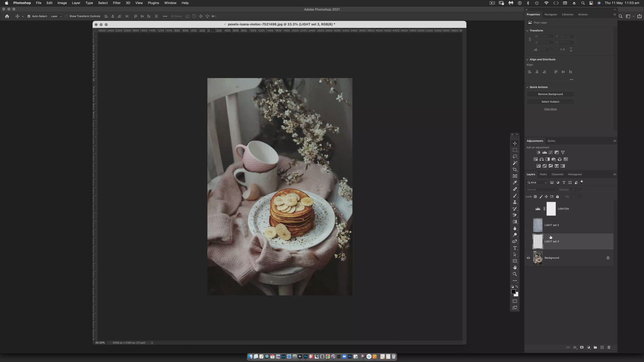Select the Crop tool

[x=515, y=170]
